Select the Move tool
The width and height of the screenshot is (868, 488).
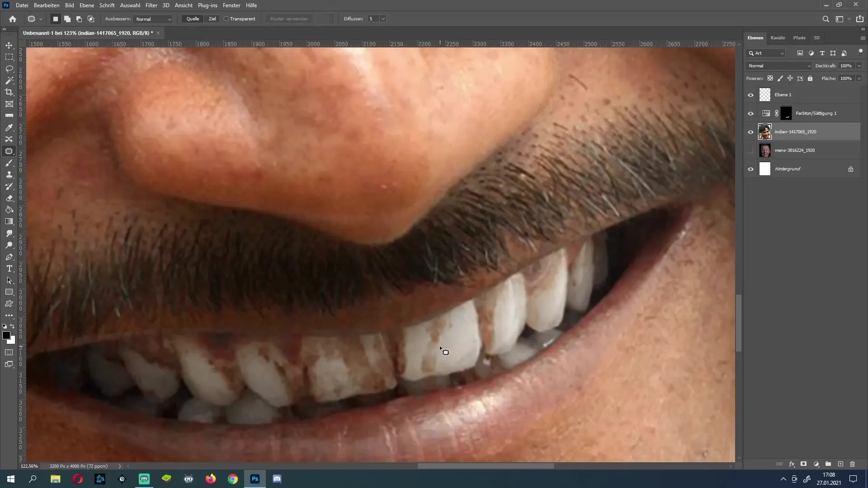pos(9,45)
